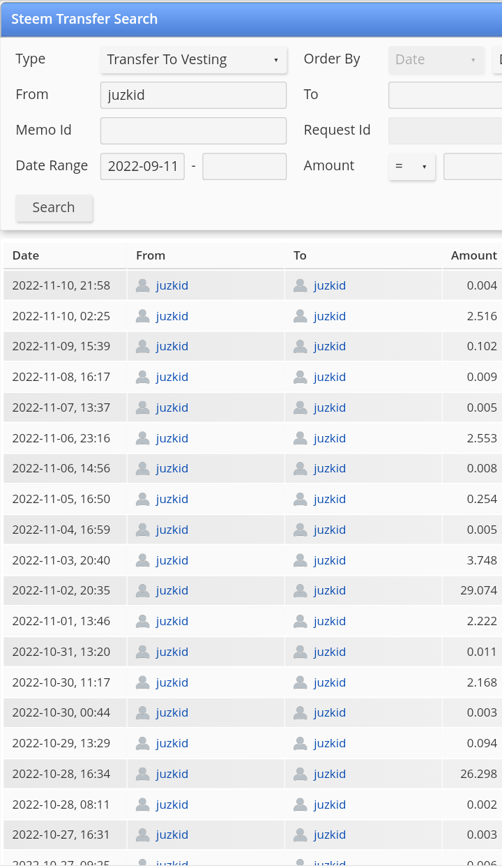The width and height of the screenshot is (502, 868).
Task: Click To user icon in 2022-11-04, 16:59 row
Action: click(301, 530)
